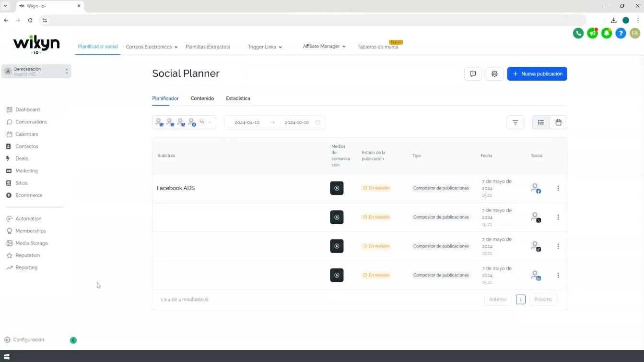Image resolution: width=644 pixels, height=362 pixels.
Task: Open the FA user avatar menu
Action: (635, 34)
